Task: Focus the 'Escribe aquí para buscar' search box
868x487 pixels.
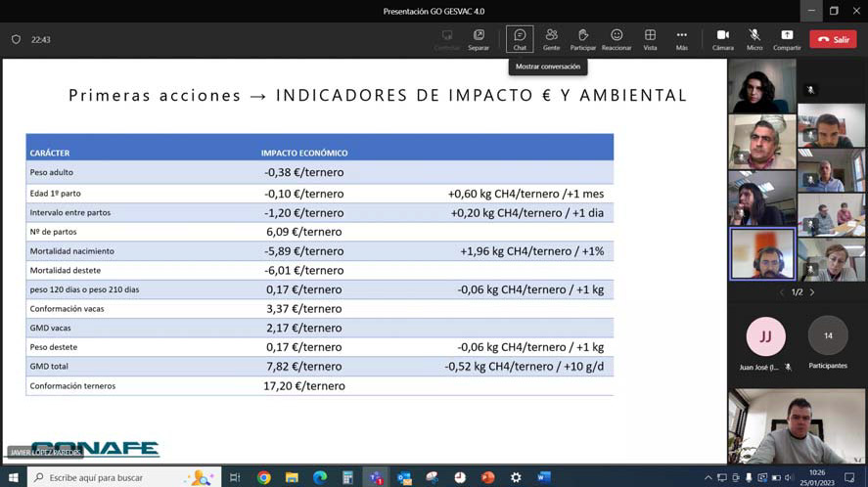Action: [x=124, y=477]
